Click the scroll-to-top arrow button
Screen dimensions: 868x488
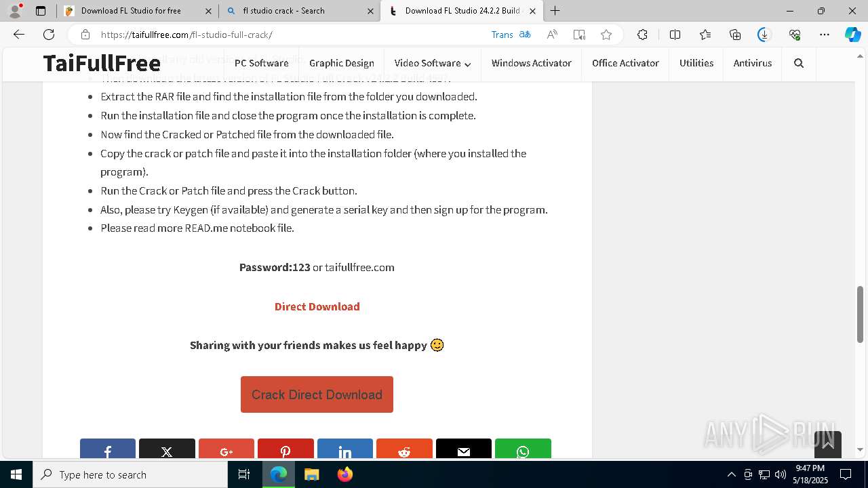coord(828,445)
